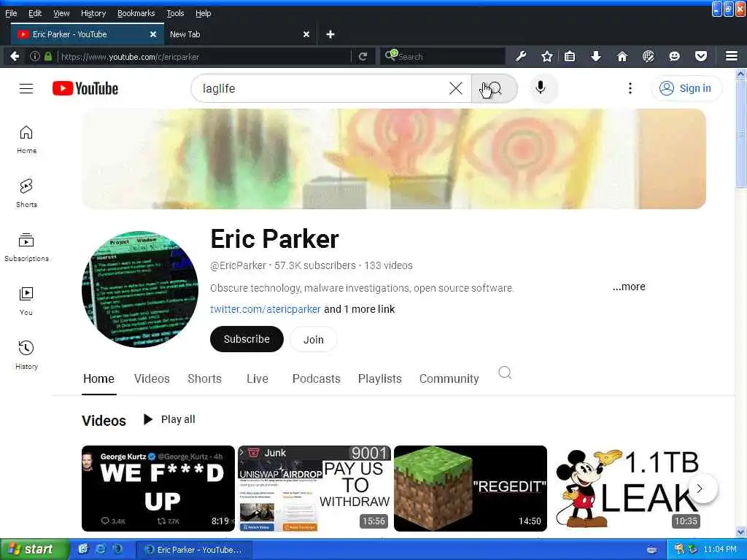Viewport: 747px width, 560px height.
Task: Reload the page with the refresh icon
Action: (x=363, y=56)
